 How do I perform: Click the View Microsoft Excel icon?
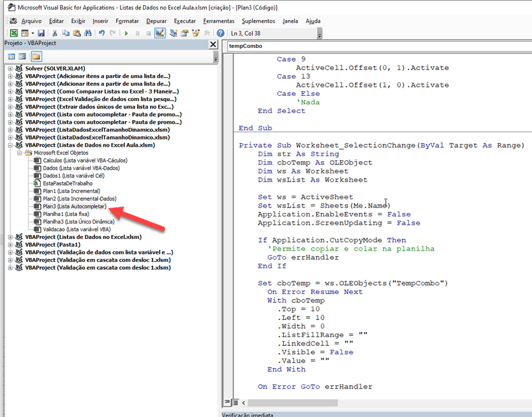(13, 33)
